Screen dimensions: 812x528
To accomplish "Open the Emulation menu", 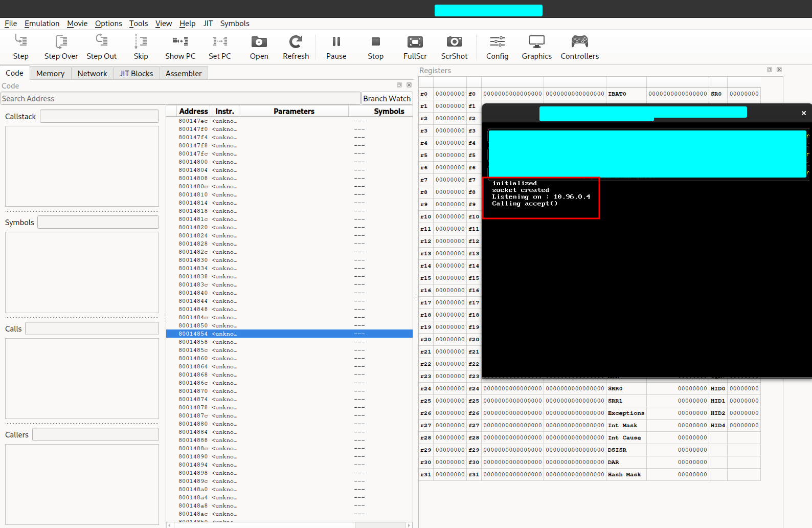I will coord(42,24).
